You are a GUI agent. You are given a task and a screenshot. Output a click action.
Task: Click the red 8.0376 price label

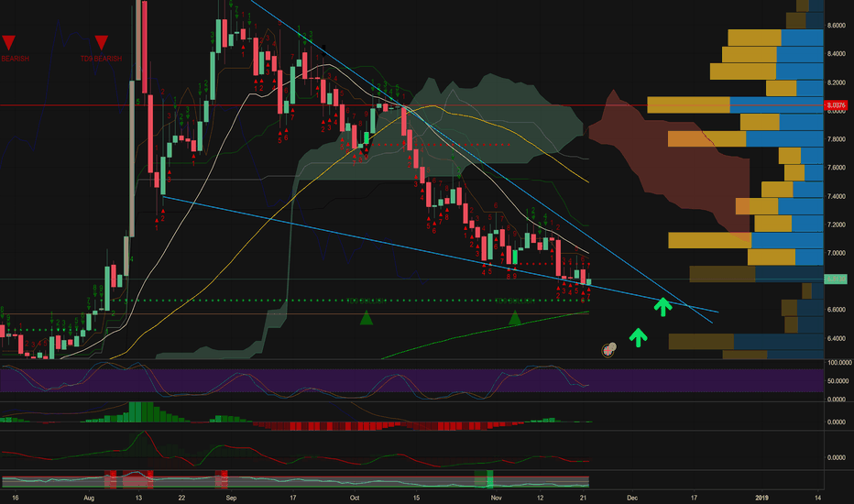[x=836, y=105]
